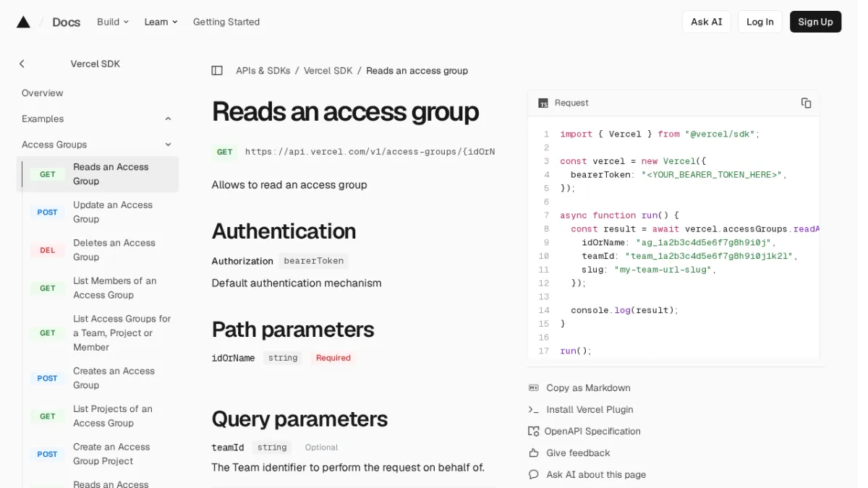The image size is (868, 488).
Task: Open APIs & SDKs breadcrumb link
Action: coord(263,71)
